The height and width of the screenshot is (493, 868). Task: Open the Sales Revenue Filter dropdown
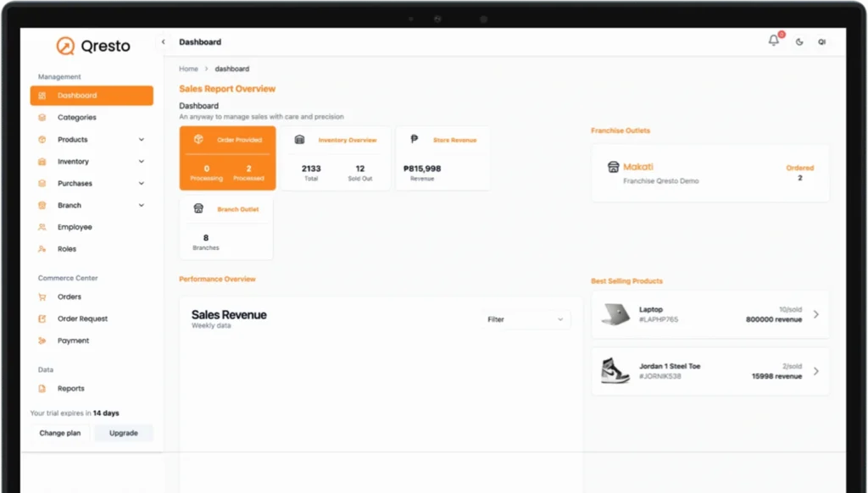click(x=526, y=319)
